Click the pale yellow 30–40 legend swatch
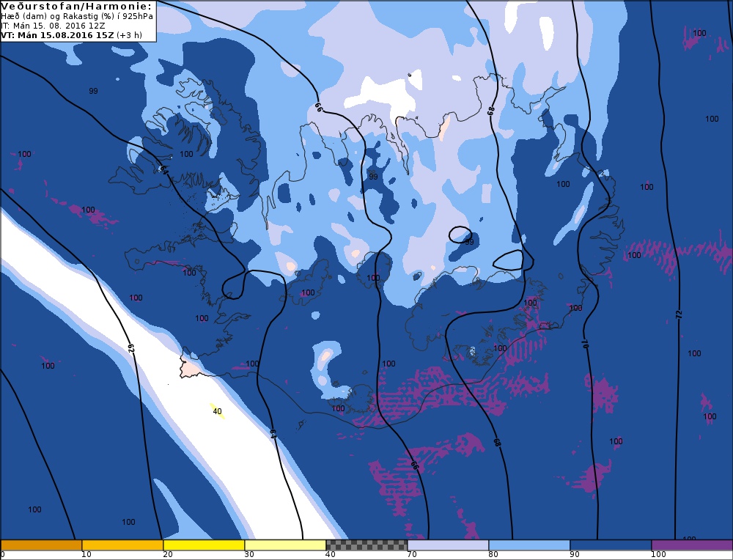 (x=285, y=545)
